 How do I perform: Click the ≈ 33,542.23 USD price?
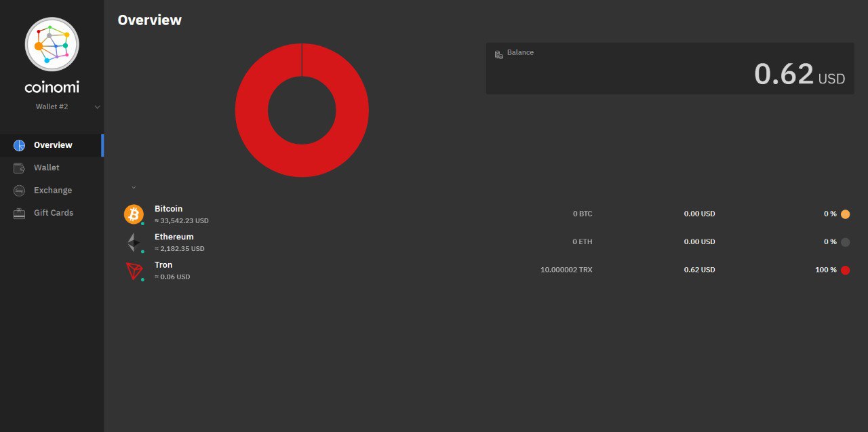pyautogui.click(x=182, y=221)
